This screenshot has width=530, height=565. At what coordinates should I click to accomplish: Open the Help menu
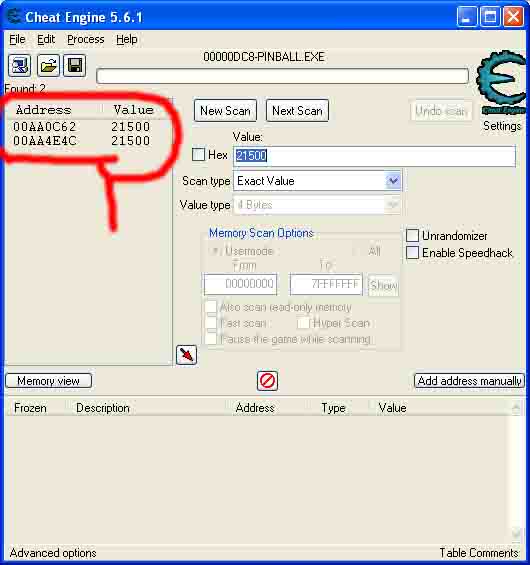(126, 39)
